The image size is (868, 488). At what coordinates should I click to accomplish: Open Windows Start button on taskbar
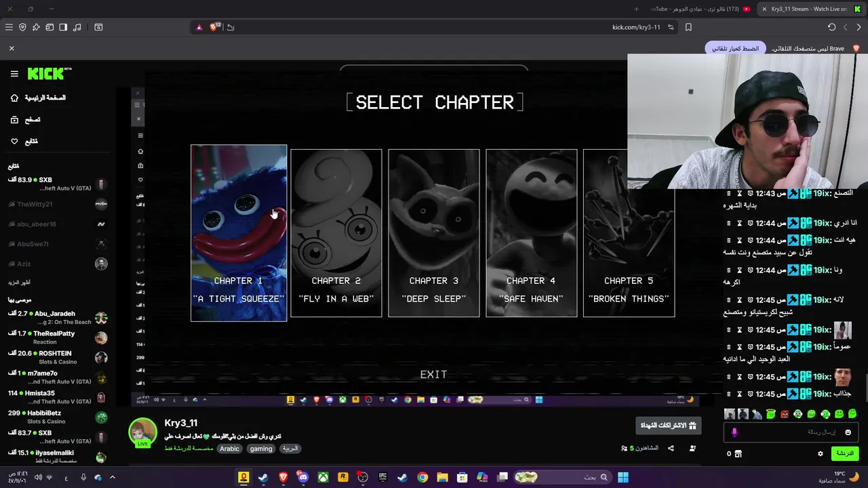click(623, 477)
